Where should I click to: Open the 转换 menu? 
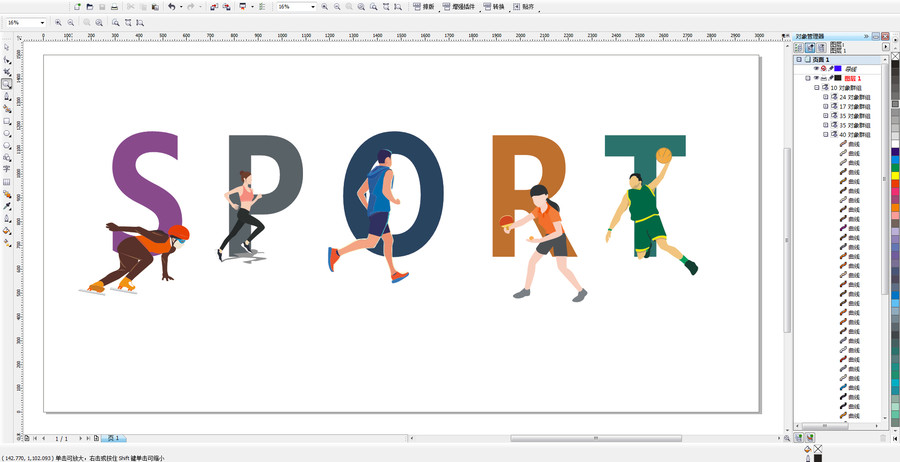click(x=494, y=7)
